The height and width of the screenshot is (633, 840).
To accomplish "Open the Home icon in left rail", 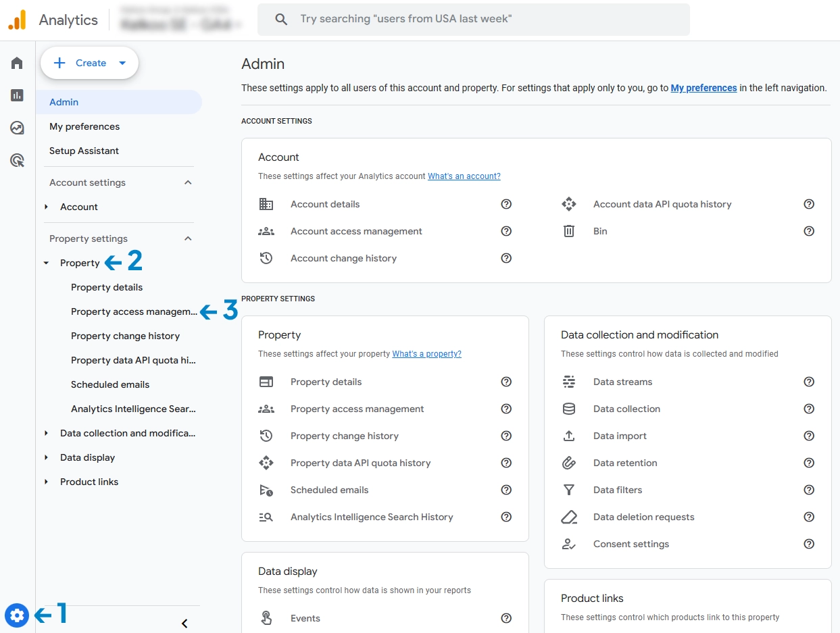I will [x=17, y=63].
